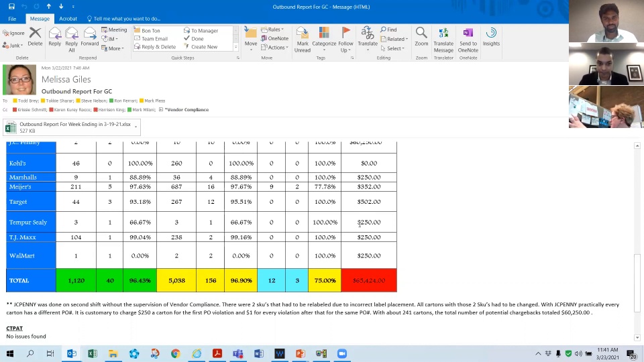This screenshot has width=644, height=362.
Task: Open the attachment options arrow
Action: point(136,127)
